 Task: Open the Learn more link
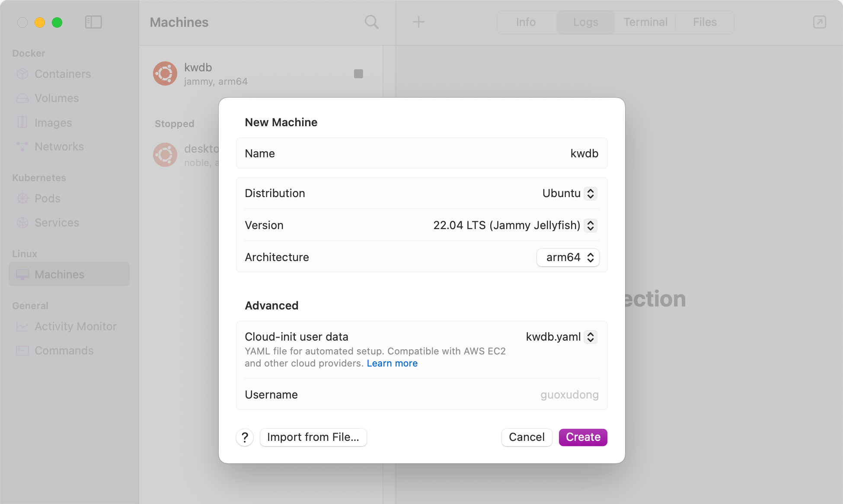coord(392,363)
